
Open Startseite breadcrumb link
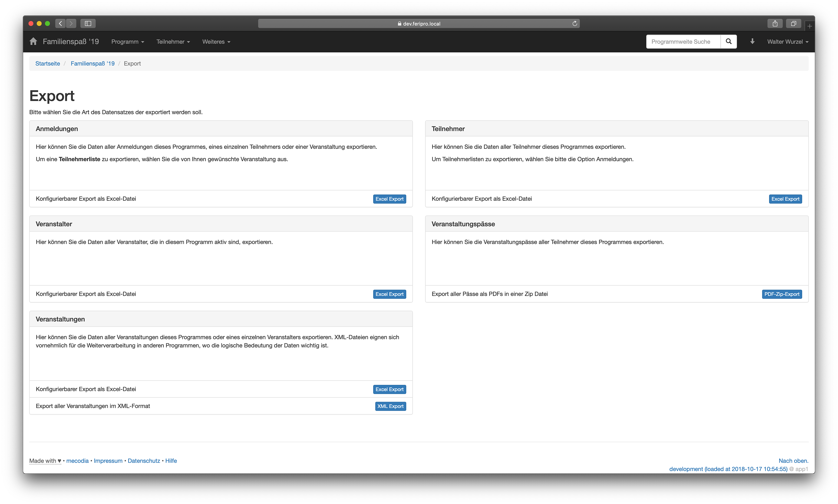pyautogui.click(x=48, y=63)
